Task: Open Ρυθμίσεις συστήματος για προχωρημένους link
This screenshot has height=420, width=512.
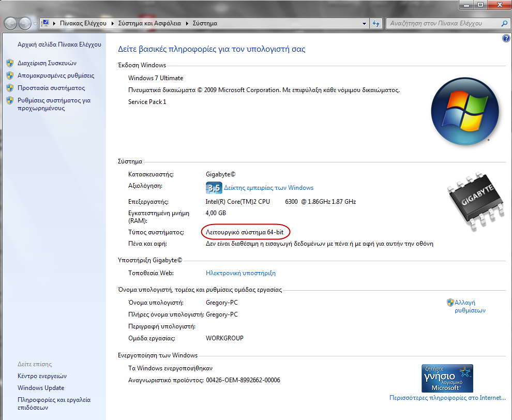Action: pyautogui.click(x=54, y=104)
